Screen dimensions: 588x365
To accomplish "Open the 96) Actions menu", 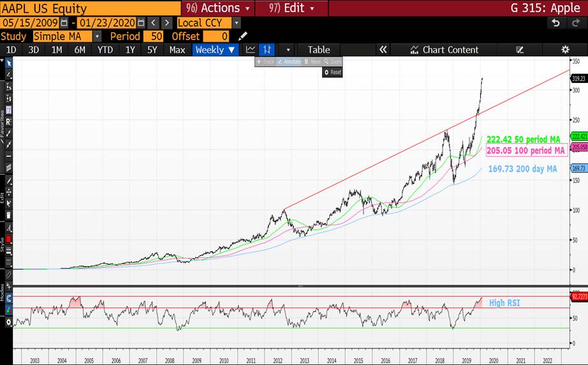I will coord(217,8).
